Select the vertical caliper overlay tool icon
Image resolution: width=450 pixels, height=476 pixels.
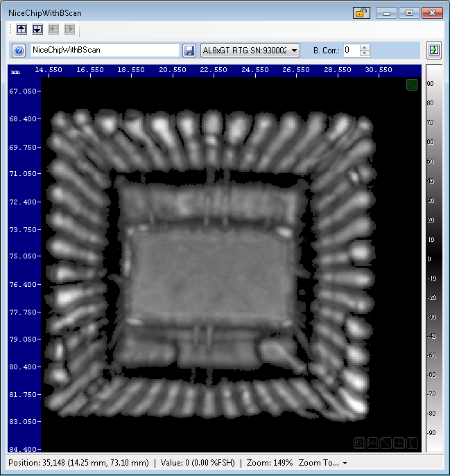(x=413, y=443)
